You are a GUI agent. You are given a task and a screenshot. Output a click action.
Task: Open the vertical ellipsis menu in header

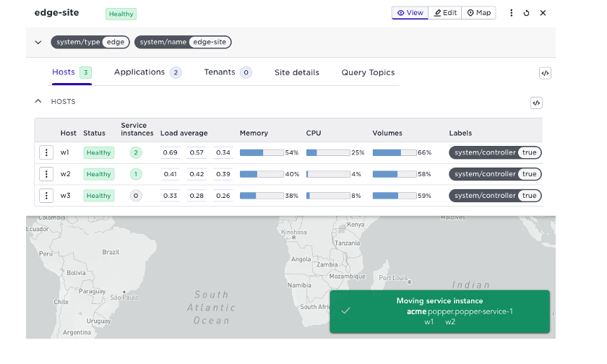(x=512, y=13)
